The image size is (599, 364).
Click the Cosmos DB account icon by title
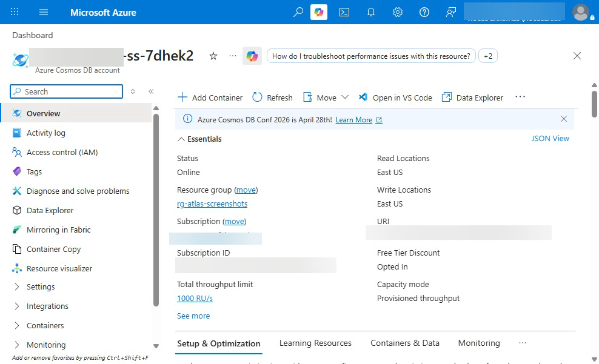click(20, 60)
